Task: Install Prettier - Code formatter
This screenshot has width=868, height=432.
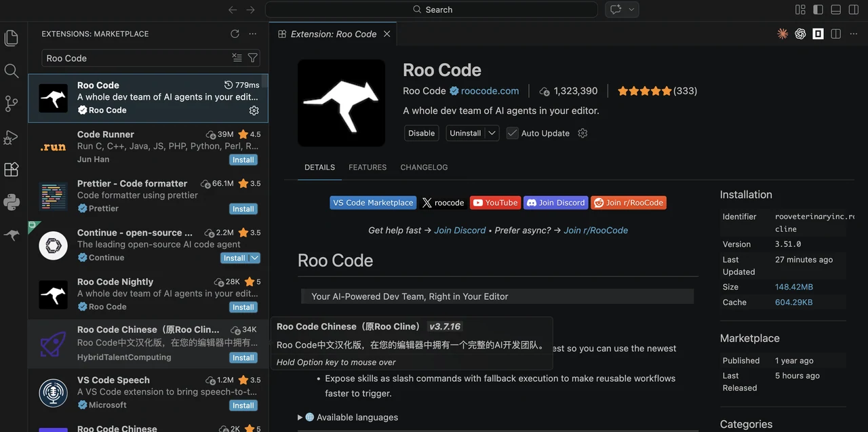Action: 243,209
